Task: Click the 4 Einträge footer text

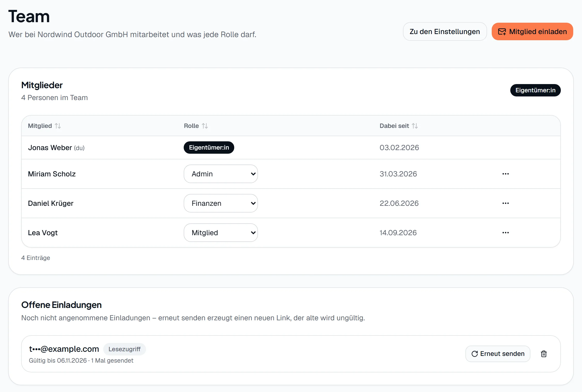Action: [x=36, y=258]
